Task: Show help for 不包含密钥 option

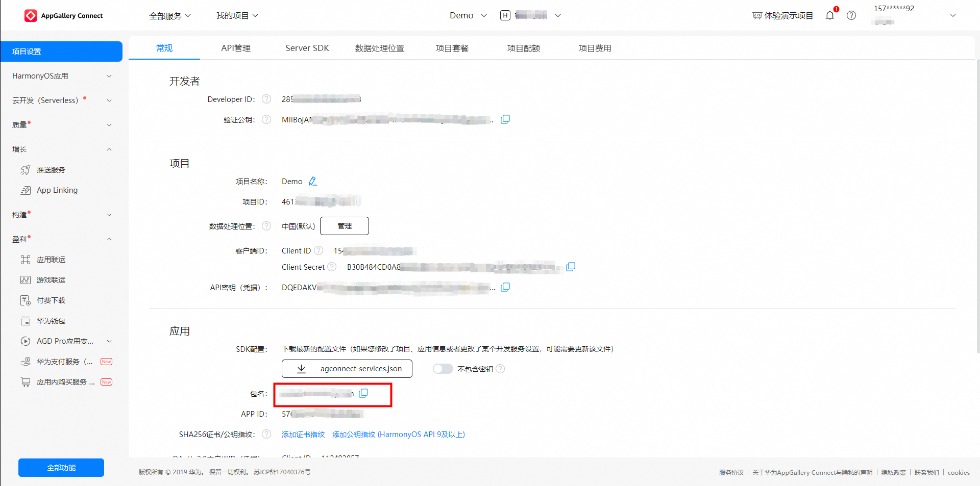Action: coord(500,369)
